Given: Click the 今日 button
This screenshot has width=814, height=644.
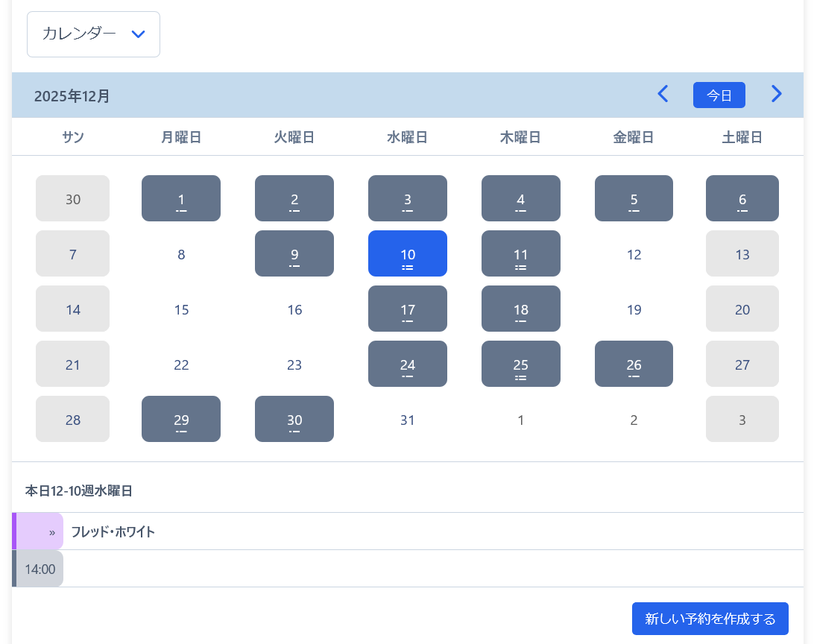Looking at the screenshot, I should pos(719,95).
